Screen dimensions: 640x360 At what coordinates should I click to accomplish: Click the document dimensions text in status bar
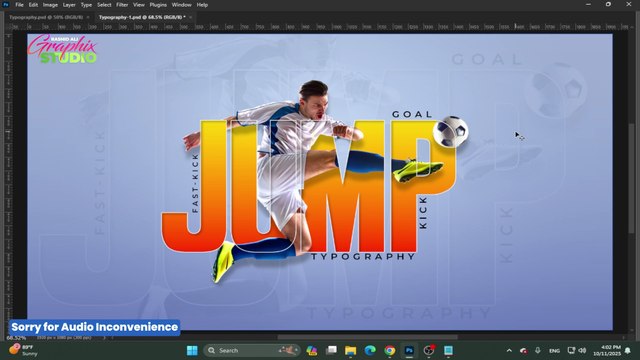click(x=64, y=338)
